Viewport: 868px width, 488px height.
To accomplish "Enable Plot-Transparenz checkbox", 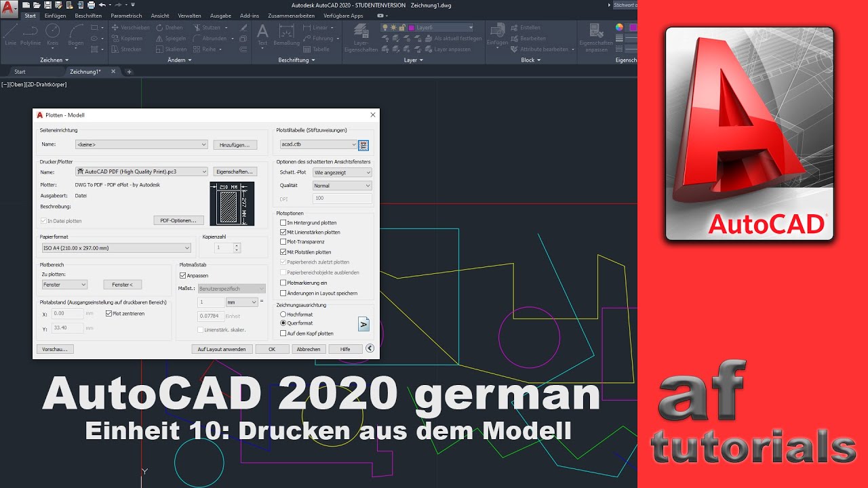I will [x=283, y=241].
